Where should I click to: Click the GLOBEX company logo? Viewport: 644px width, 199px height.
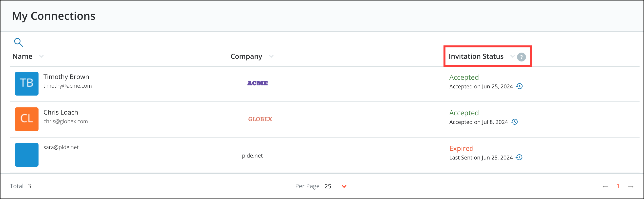click(260, 119)
